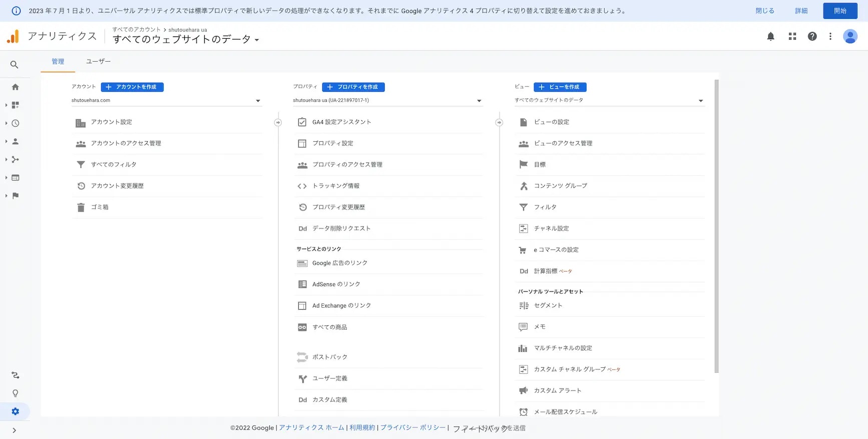
Task: Open Conversions flag icon in sidebar
Action: [x=16, y=195]
